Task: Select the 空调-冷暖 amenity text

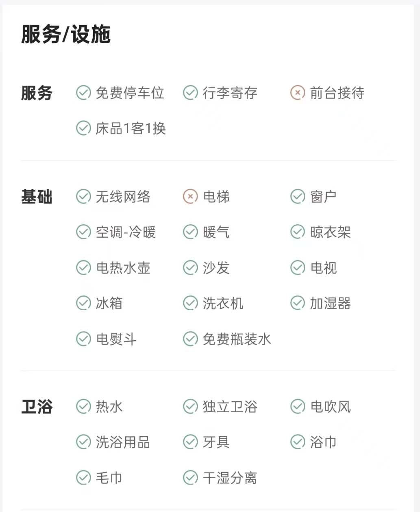Action: point(126,232)
